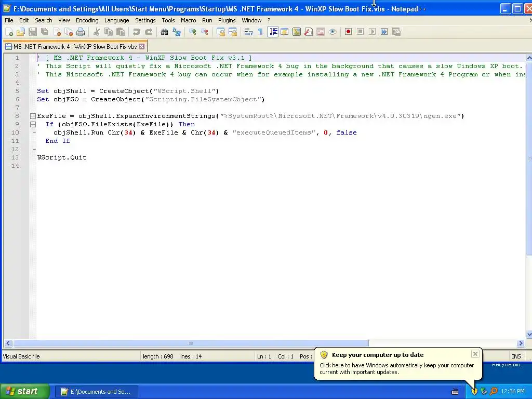The image size is (532, 399).
Task: Toggle show all characters pilcrow icon
Action: [260, 32]
